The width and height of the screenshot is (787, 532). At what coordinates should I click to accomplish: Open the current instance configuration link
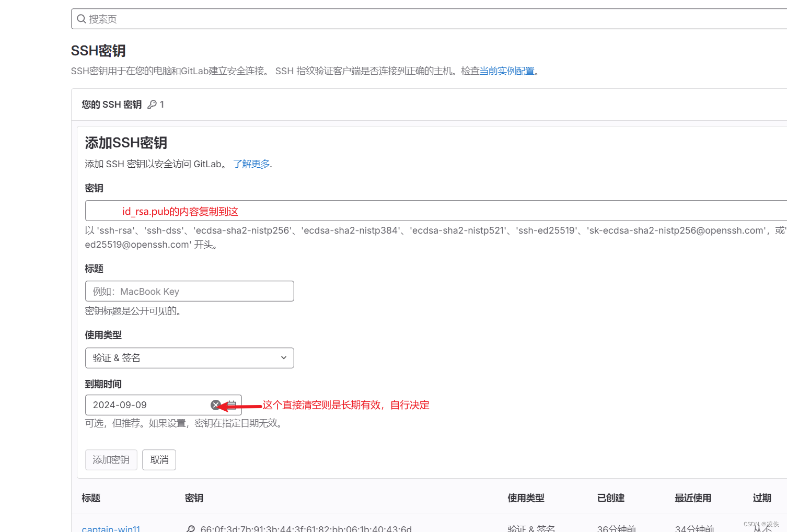coord(507,71)
